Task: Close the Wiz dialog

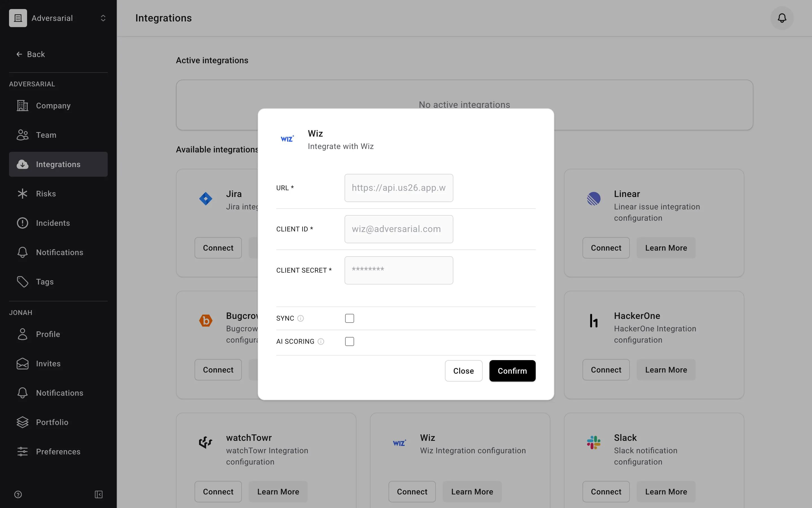Action: coord(464,371)
